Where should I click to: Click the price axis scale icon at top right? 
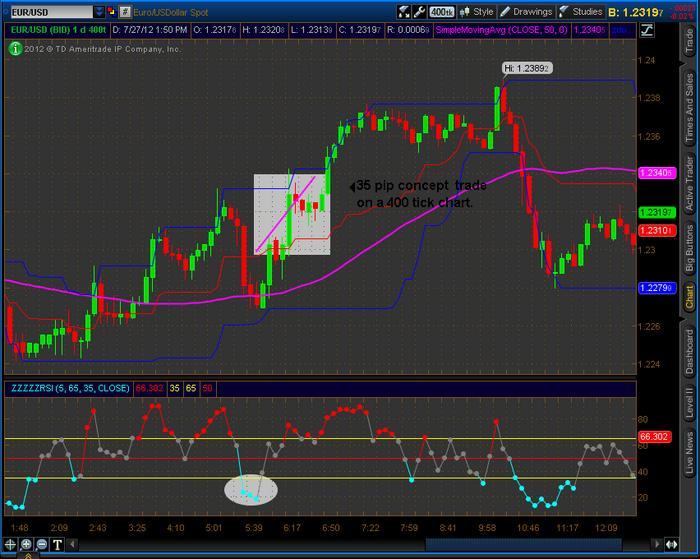(x=646, y=30)
